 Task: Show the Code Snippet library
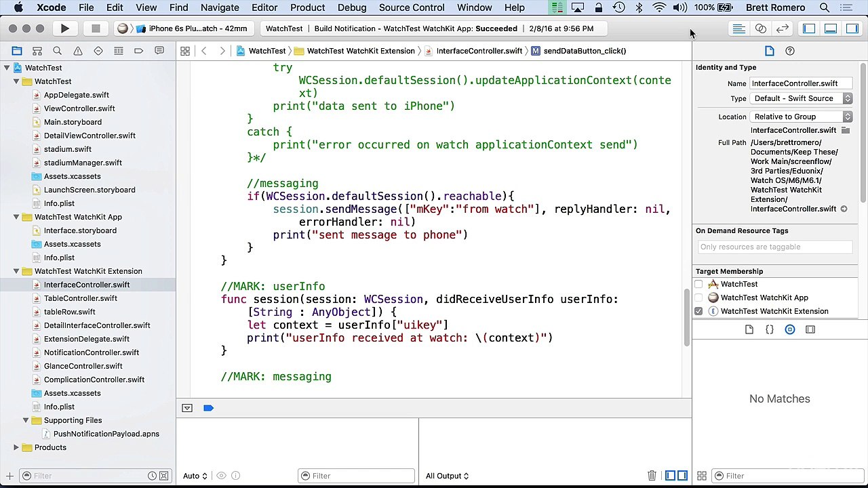(x=770, y=329)
